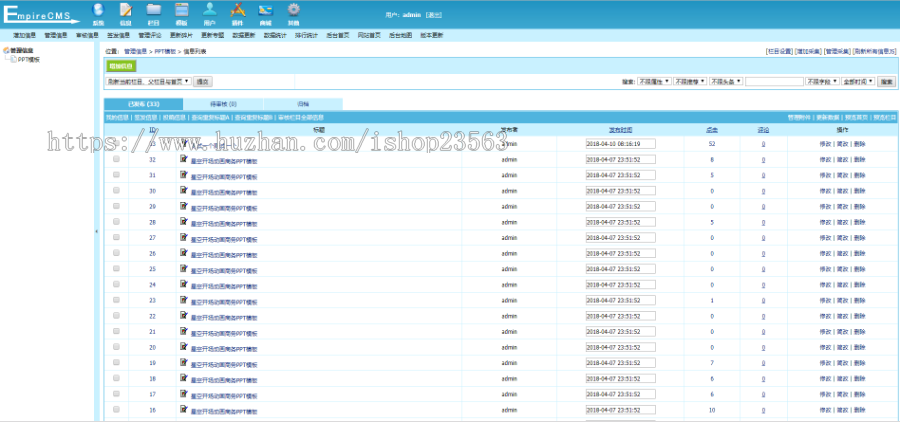Click the edit icon in row ID 22
The width and height of the screenshot is (900, 422).
point(184,315)
